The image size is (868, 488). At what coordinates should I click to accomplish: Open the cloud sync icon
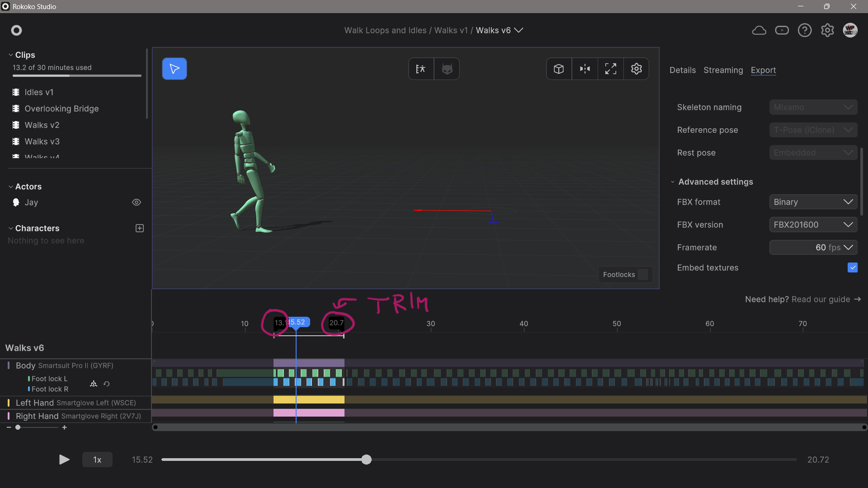(759, 30)
